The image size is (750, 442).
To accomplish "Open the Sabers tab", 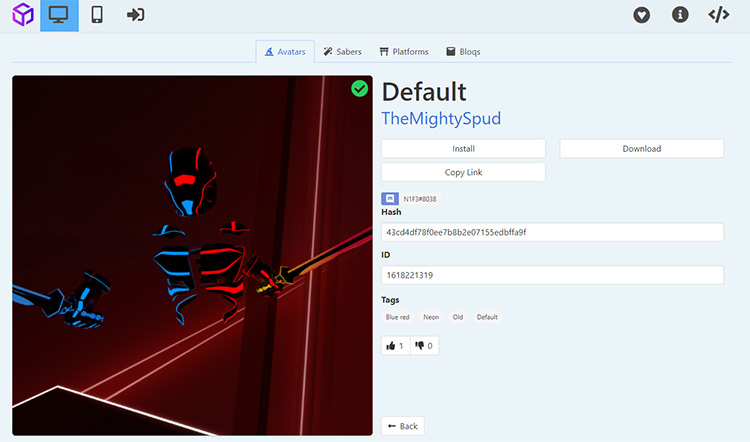I will tap(342, 52).
